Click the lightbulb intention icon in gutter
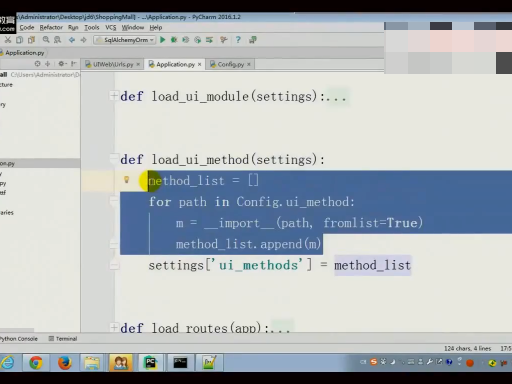This screenshot has height=384, width=512. [126, 180]
